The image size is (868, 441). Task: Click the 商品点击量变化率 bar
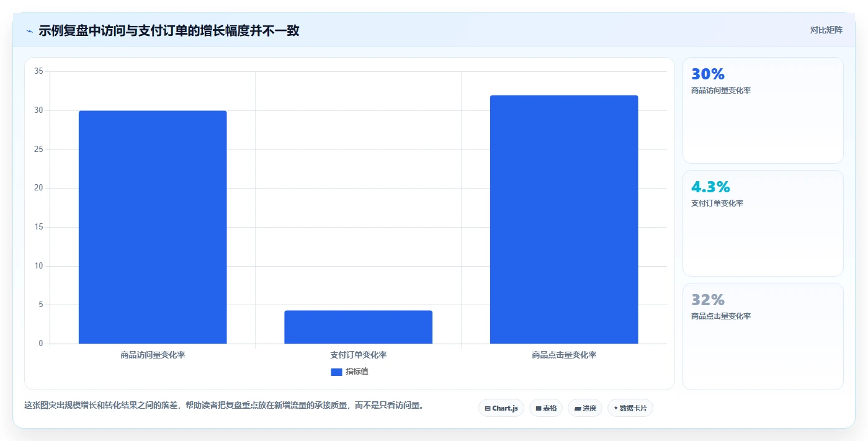564,220
